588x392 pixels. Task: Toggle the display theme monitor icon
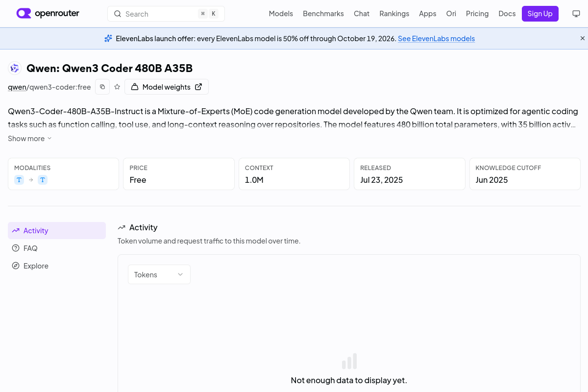pyautogui.click(x=576, y=14)
